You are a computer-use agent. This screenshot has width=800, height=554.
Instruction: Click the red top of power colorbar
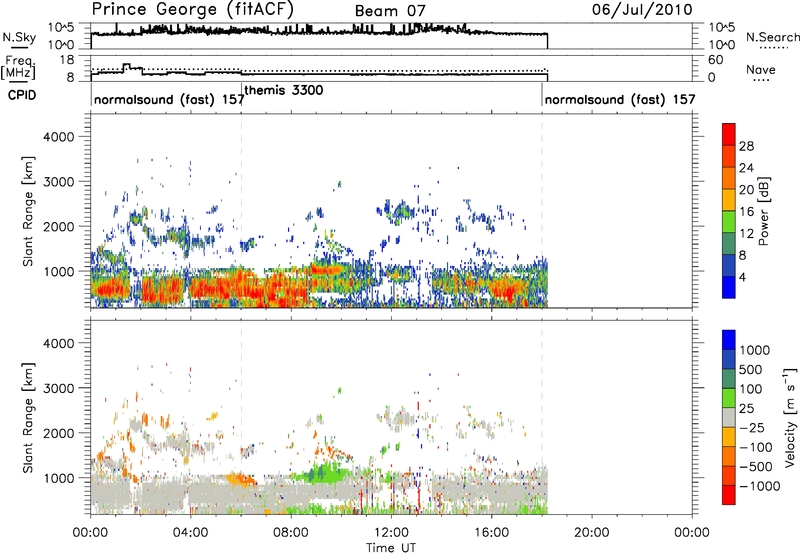tap(729, 134)
